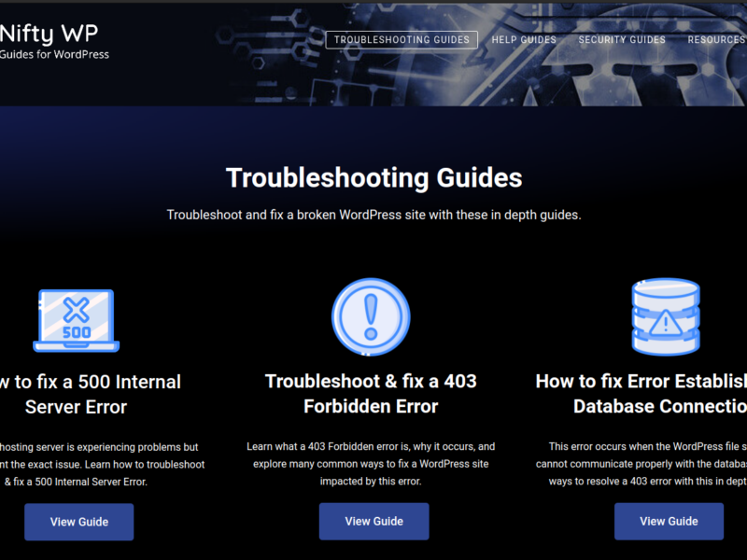747x560 pixels.
Task: Open the Help Guides menu item
Action: [x=524, y=40]
